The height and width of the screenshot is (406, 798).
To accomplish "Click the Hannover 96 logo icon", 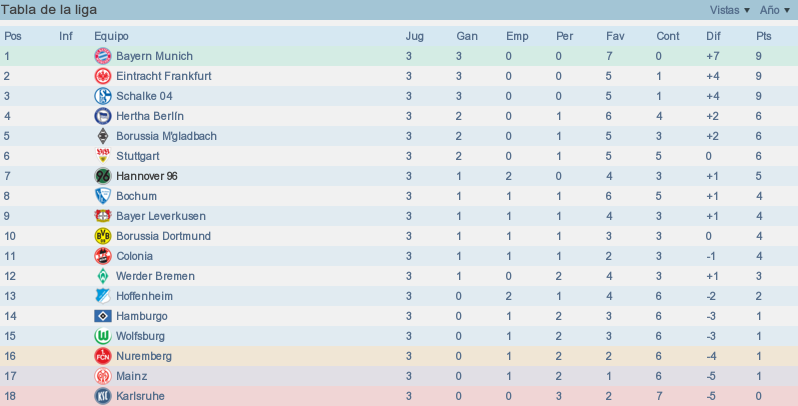I will [103, 176].
